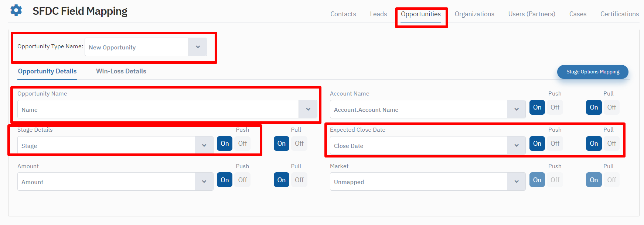Open the Certifications tab

click(620, 14)
